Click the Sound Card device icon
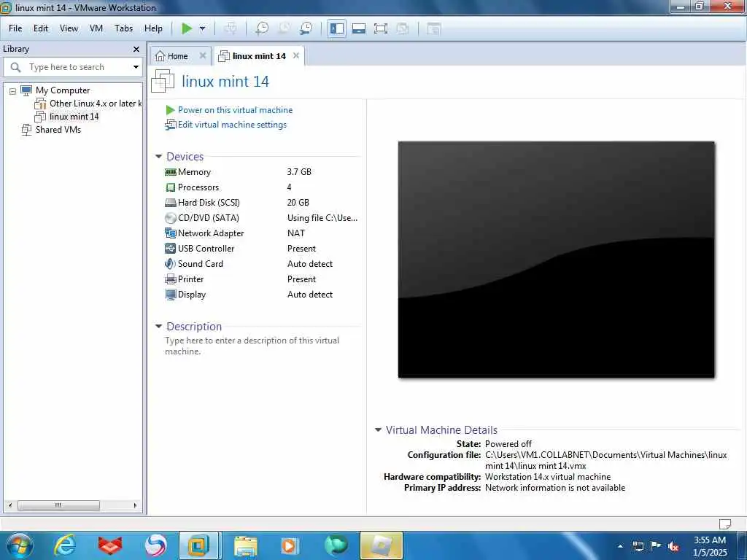747x560 pixels. 170,264
